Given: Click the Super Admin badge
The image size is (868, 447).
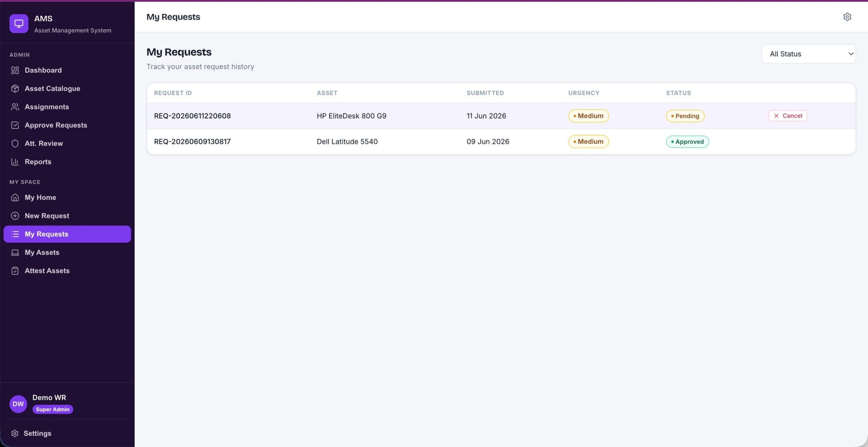Looking at the screenshot, I should [x=53, y=409].
